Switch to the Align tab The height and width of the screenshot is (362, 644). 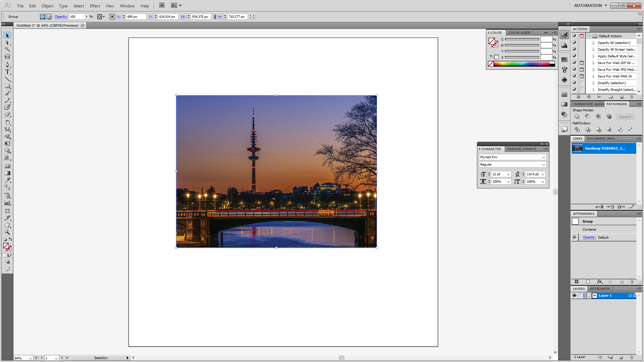(599, 104)
